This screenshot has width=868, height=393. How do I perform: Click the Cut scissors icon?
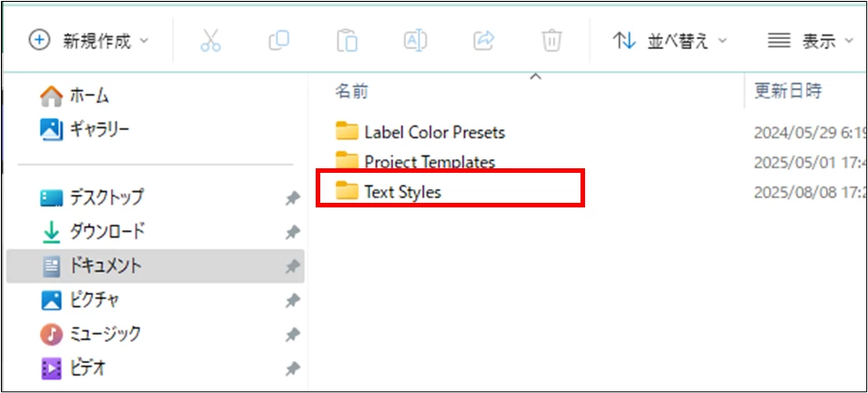(x=210, y=41)
